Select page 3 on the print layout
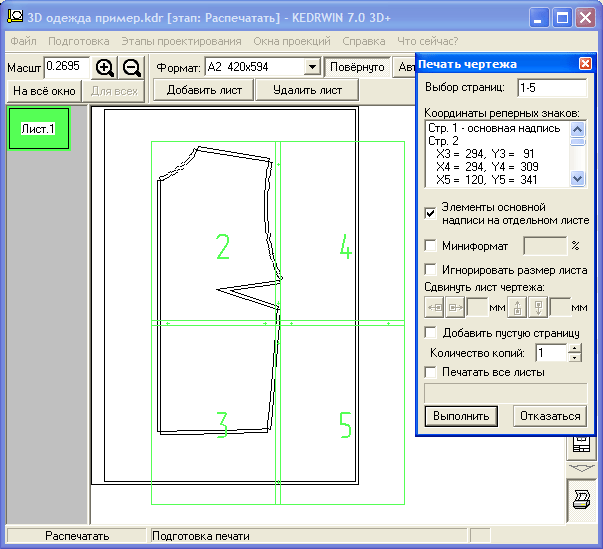 click(222, 425)
